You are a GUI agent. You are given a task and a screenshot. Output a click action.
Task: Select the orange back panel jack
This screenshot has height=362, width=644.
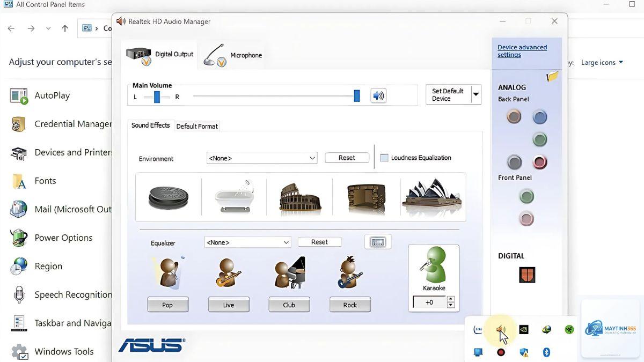(514, 116)
